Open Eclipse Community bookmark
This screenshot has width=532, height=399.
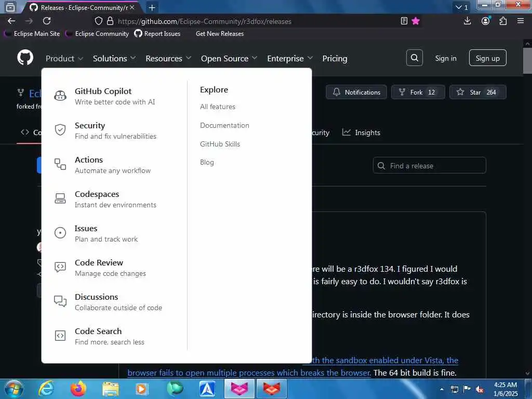98,34
